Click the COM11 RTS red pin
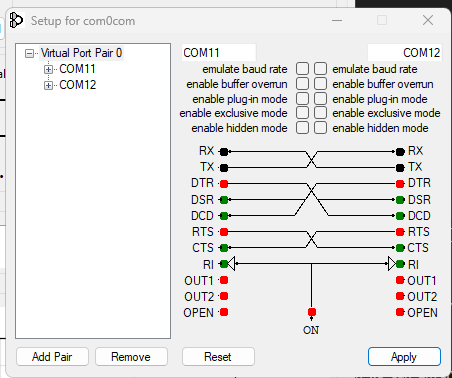The width and height of the screenshot is (452, 378). pos(224,232)
